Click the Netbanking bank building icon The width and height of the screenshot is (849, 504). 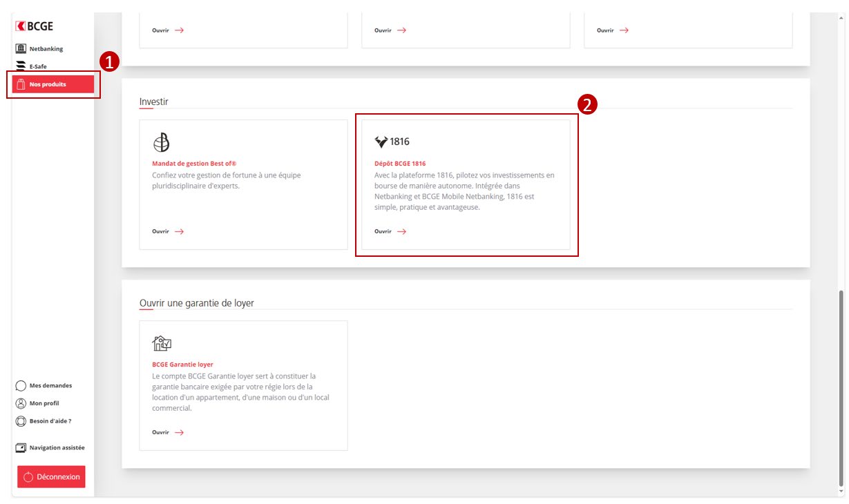[x=21, y=49]
